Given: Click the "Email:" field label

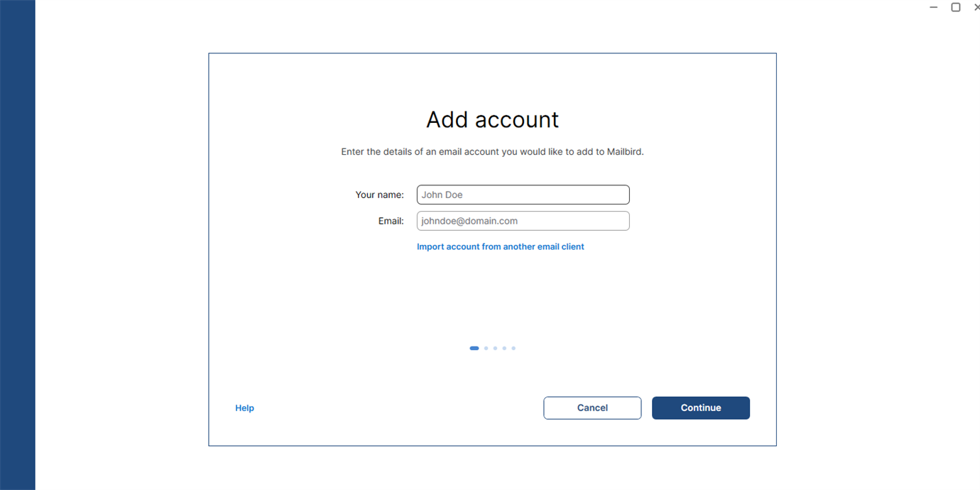Looking at the screenshot, I should coord(391,221).
